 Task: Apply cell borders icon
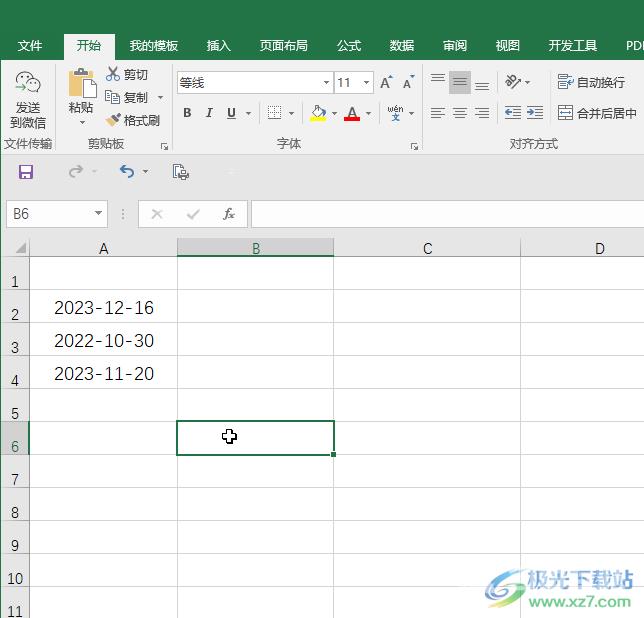[274, 113]
